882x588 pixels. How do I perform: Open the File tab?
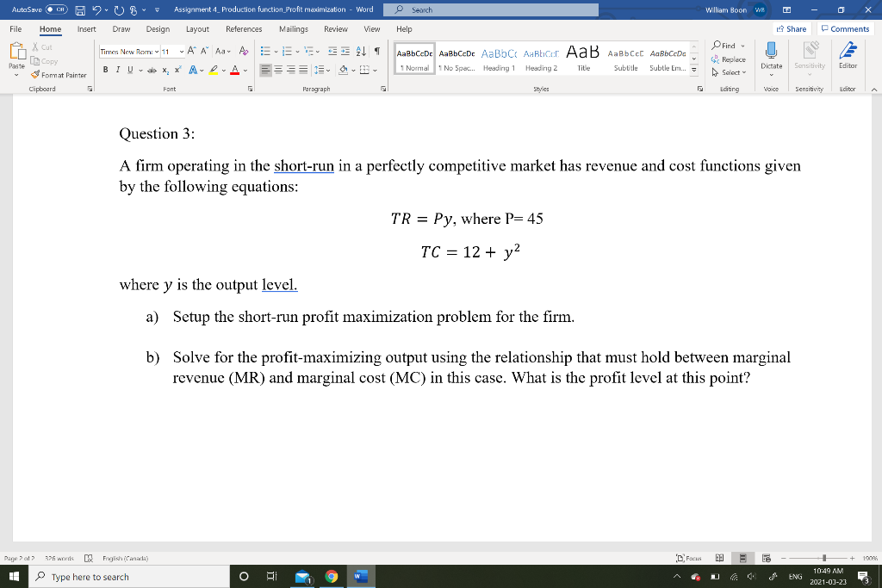point(16,29)
